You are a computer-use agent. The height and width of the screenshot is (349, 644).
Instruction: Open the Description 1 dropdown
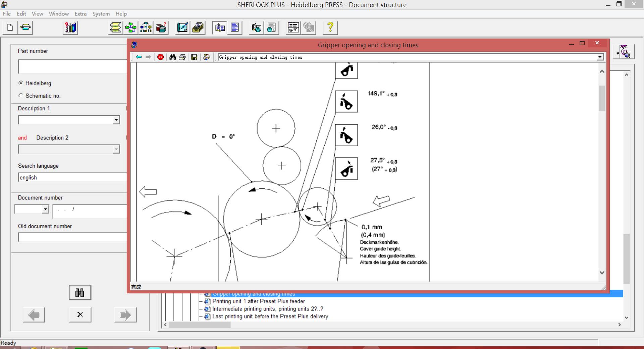pyautogui.click(x=116, y=120)
